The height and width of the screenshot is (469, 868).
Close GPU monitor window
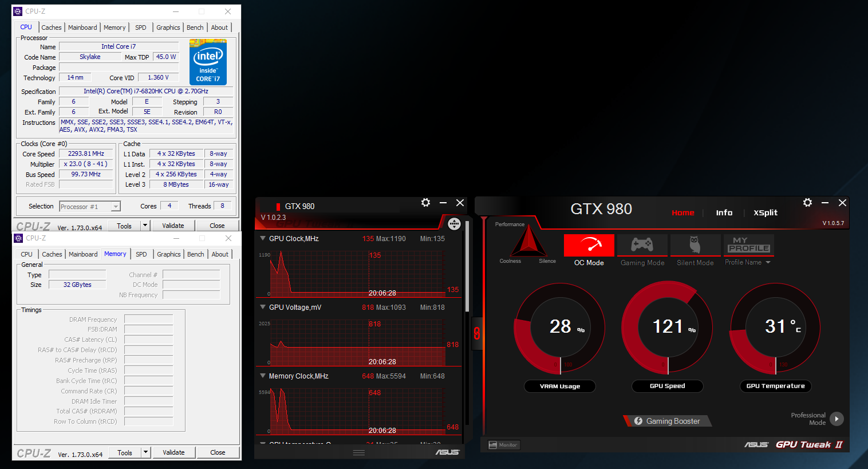[460, 203]
